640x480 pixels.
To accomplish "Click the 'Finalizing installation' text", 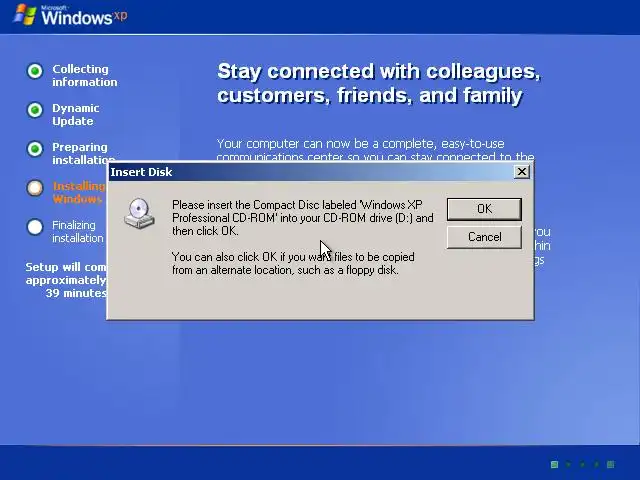I will (x=78, y=231).
